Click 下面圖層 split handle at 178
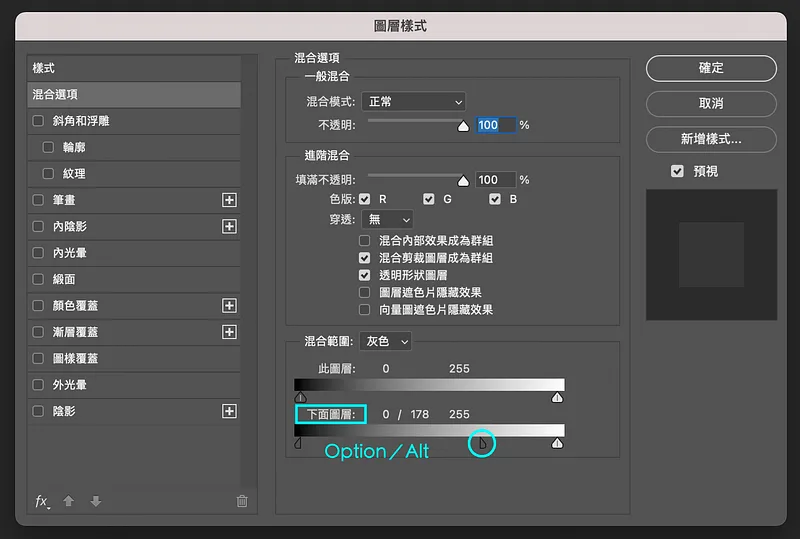 point(483,443)
